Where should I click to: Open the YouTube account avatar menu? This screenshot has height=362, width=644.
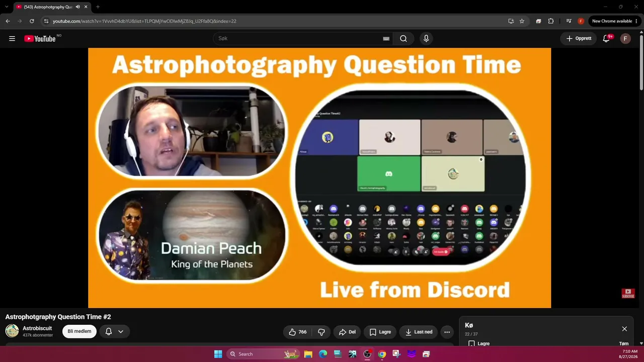[625, 39]
